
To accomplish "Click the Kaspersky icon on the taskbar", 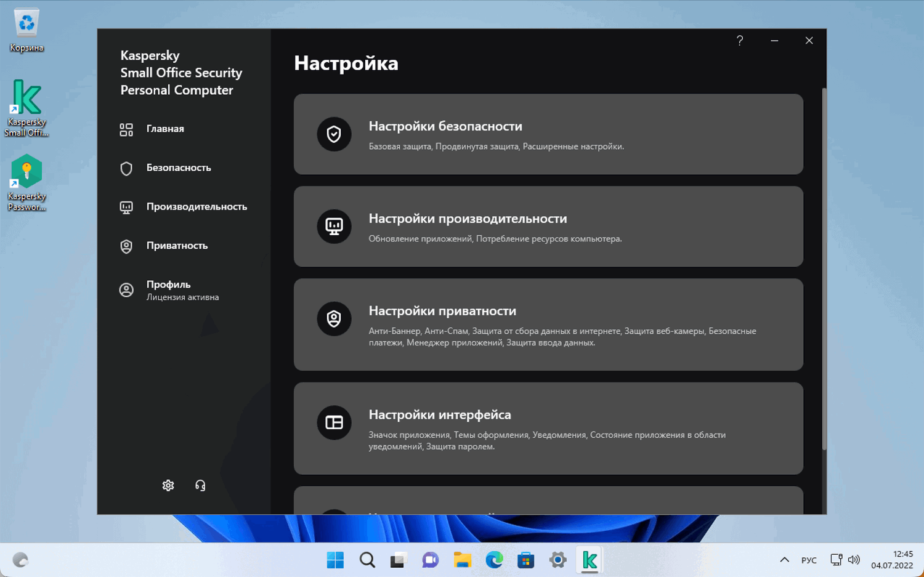I will pos(590,560).
